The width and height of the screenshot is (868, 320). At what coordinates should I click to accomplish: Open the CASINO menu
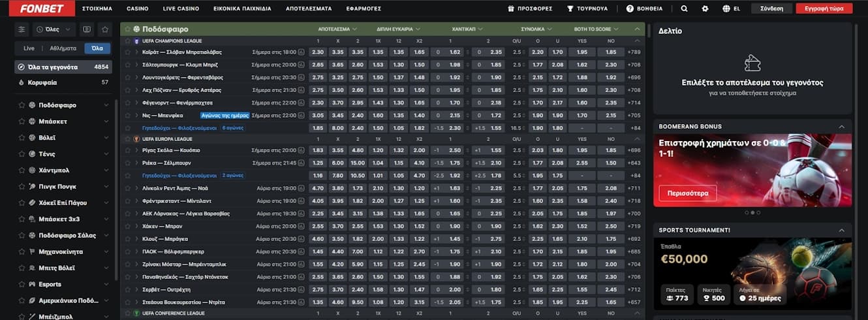(137, 9)
